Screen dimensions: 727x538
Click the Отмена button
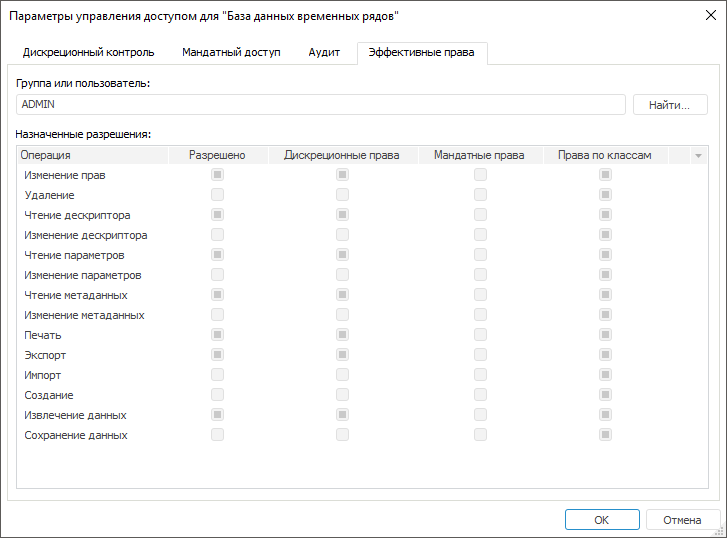(x=682, y=519)
